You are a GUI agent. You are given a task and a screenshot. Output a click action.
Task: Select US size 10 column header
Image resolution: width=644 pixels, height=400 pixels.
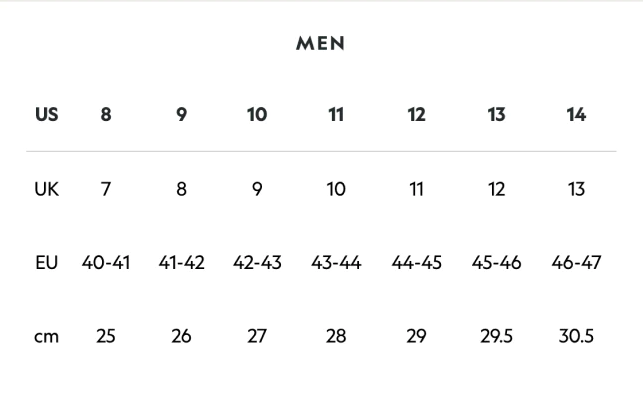tap(257, 115)
